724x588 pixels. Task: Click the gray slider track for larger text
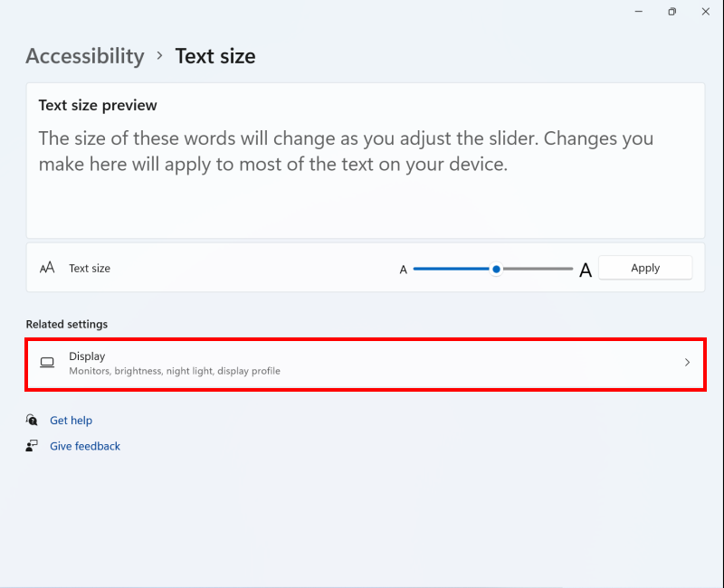tap(538, 269)
